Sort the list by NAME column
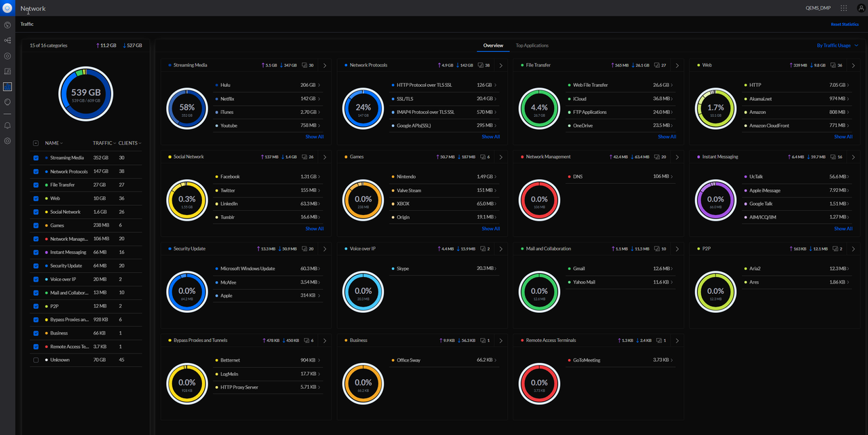This screenshot has height=435, width=868. [x=54, y=143]
